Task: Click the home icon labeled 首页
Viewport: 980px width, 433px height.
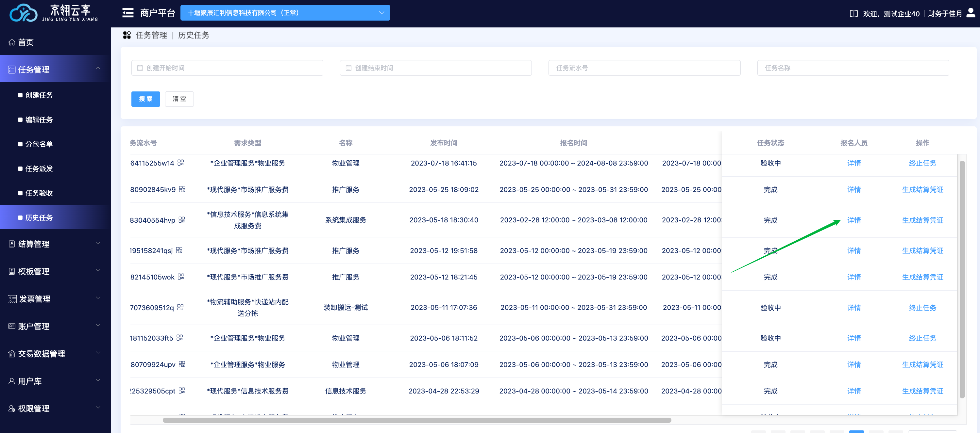Action: point(12,42)
